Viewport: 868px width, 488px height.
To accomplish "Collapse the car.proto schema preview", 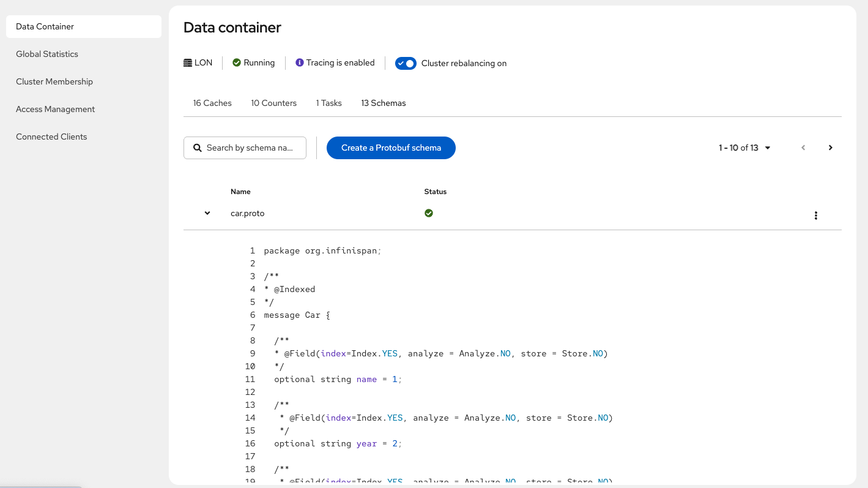I will pyautogui.click(x=207, y=213).
